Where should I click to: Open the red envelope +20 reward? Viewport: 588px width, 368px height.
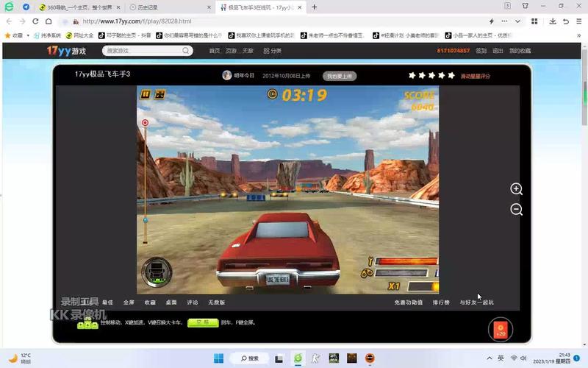click(x=501, y=329)
